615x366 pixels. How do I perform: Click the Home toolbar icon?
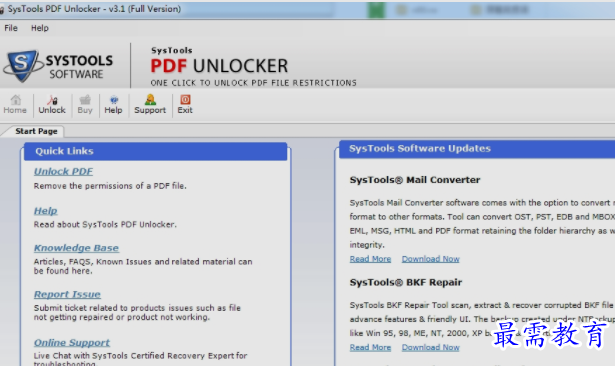(x=15, y=105)
